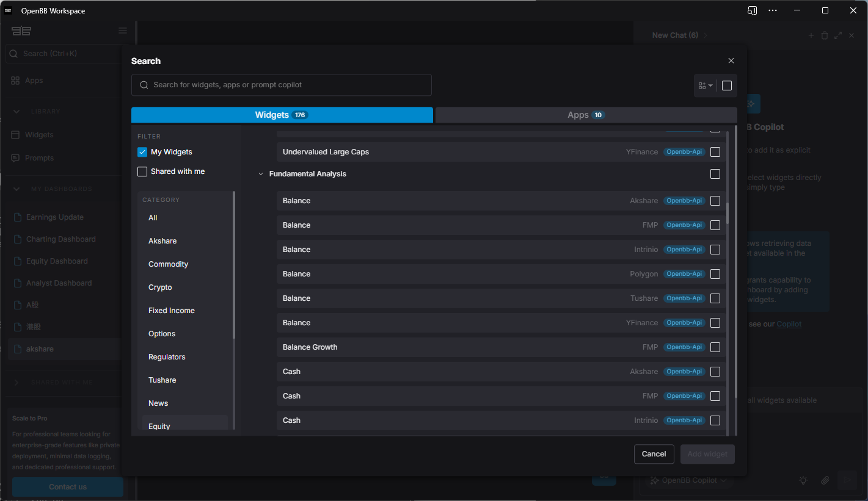Collapse the Library section chevron
Image resolution: width=868 pixels, height=501 pixels.
pyautogui.click(x=16, y=112)
